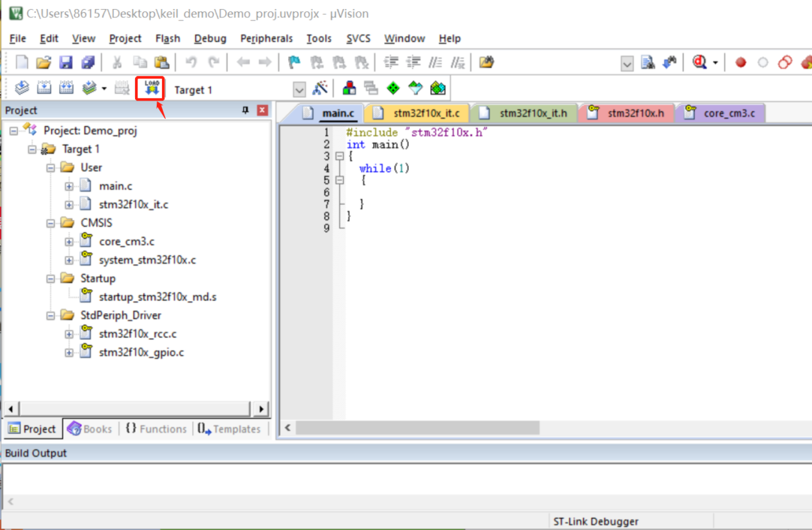The image size is (812, 530).
Task: Switch to the Books panel tab
Action: [x=90, y=429]
